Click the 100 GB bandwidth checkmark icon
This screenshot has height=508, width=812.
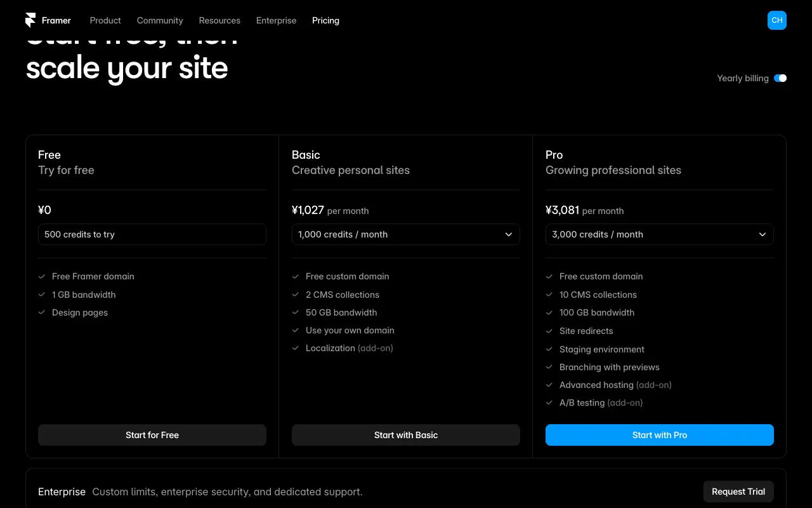(549, 312)
